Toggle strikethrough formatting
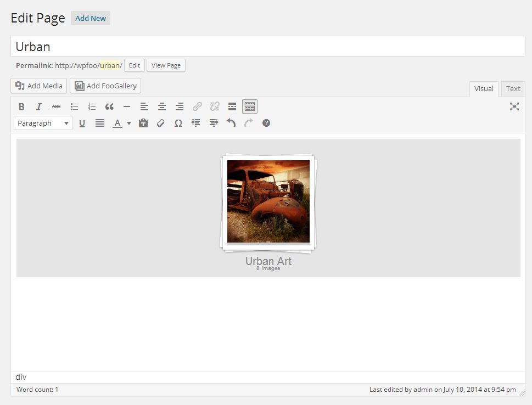This screenshot has height=405, width=532. pyautogui.click(x=57, y=106)
